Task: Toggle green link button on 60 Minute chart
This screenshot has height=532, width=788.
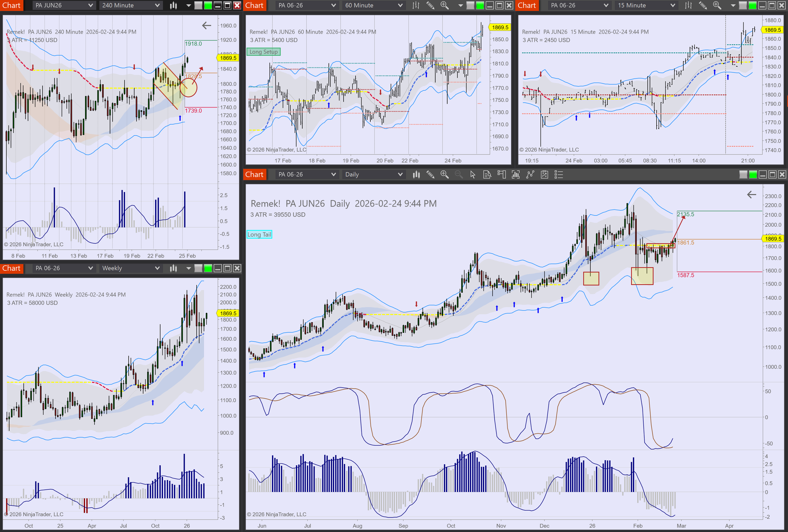Action: click(x=480, y=5)
